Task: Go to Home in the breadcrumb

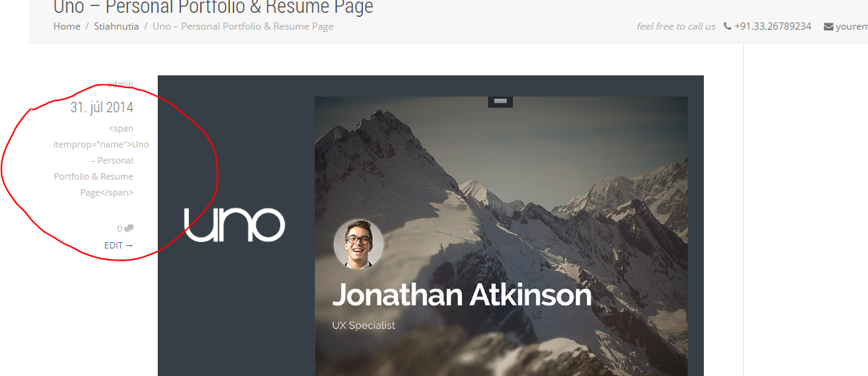Action: tap(66, 26)
